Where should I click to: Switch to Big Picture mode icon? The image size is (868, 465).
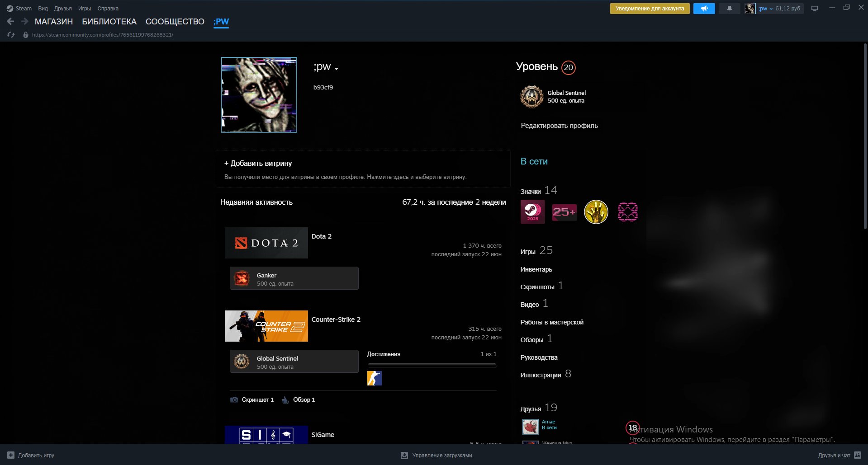[815, 9]
